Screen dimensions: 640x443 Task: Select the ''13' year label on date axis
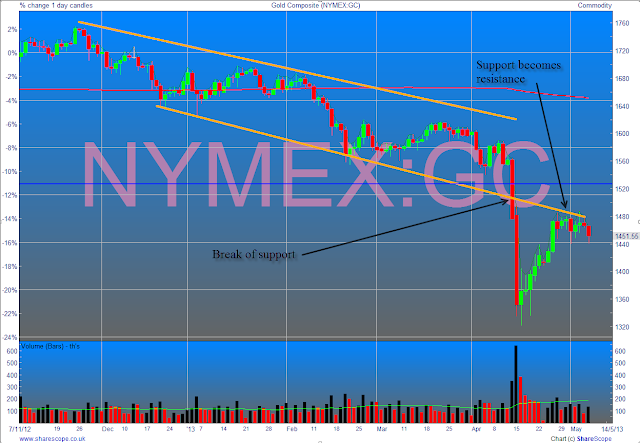[x=190, y=429]
